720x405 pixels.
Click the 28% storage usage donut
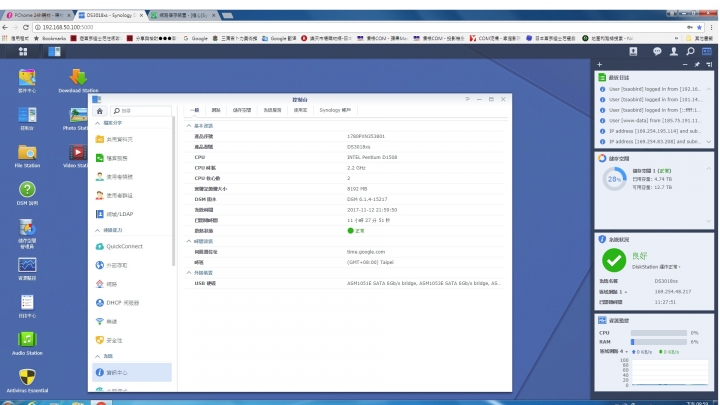(x=614, y=179)
